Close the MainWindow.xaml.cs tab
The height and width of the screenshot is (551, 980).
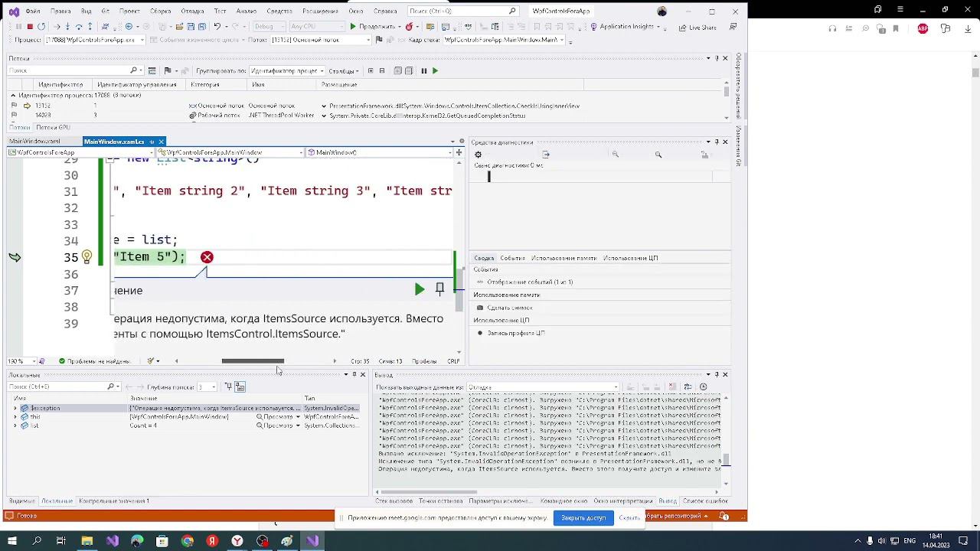click(x=161, y=142)
